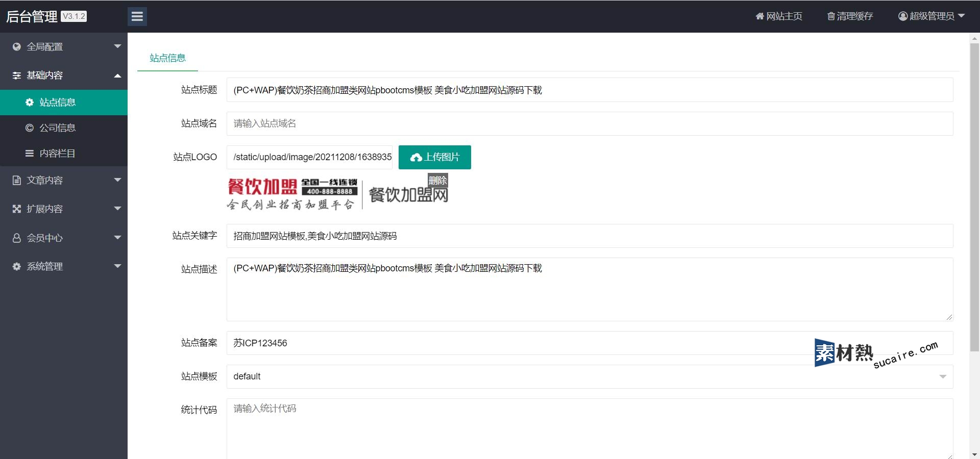
Task: Click the copyright icon beside 公司信息
Action: coord(30,127)
